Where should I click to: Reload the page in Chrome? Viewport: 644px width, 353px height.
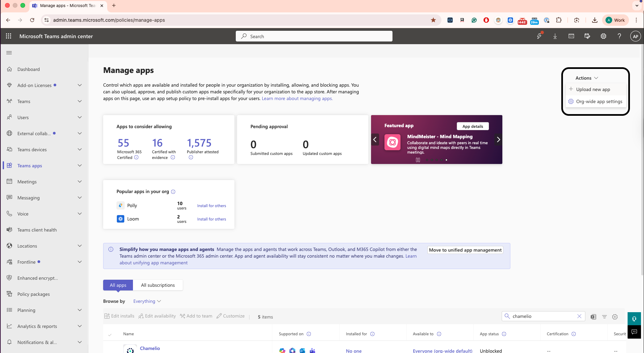click(x=32, y=20)
